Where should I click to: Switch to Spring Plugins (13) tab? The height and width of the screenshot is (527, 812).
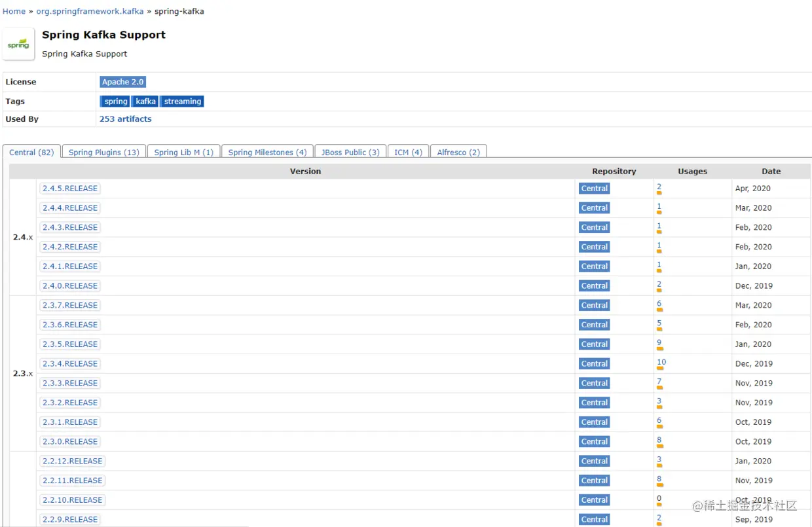103,152
